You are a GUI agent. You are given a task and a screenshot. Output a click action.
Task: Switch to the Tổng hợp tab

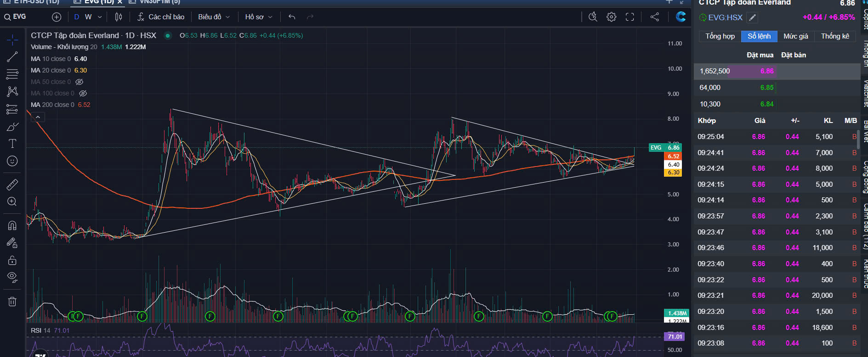point(720,36)
